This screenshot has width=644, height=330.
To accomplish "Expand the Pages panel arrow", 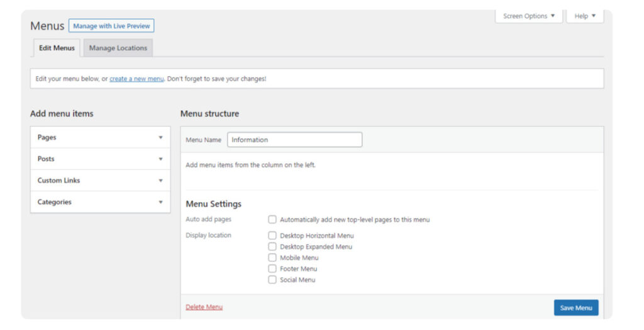I will pos(160,137).
